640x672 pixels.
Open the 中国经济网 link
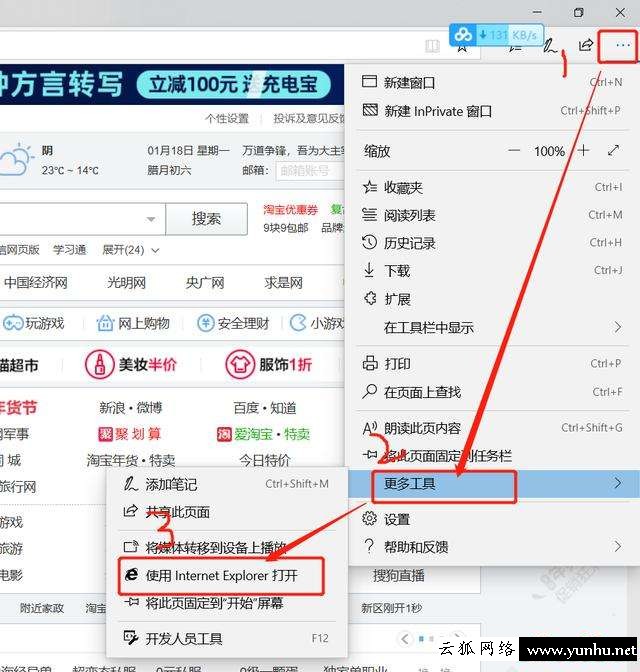(x=36, y=283)
